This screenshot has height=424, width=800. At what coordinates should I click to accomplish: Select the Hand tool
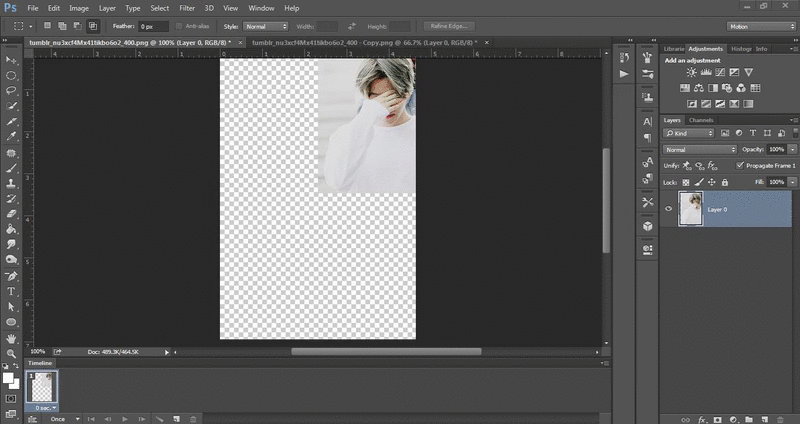(x=11, y=338)
